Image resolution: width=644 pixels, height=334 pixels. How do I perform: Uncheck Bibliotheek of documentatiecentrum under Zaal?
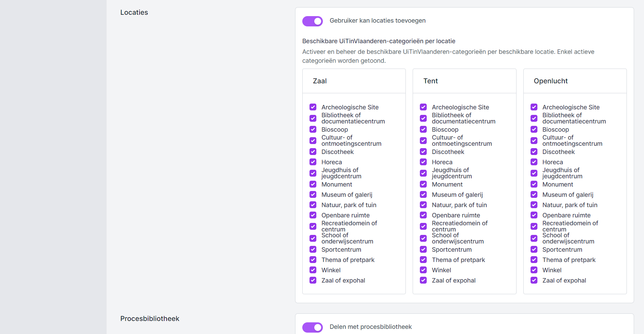[x=313, y=118]
